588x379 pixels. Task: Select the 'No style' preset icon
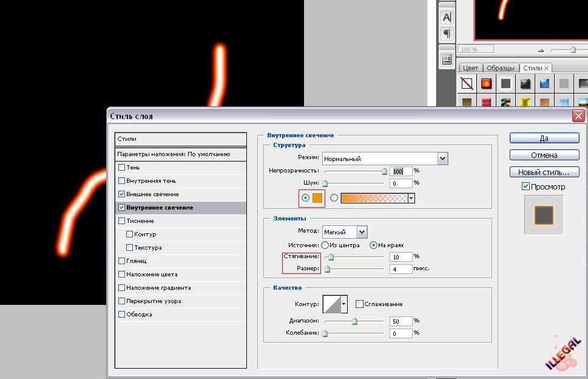467,83
